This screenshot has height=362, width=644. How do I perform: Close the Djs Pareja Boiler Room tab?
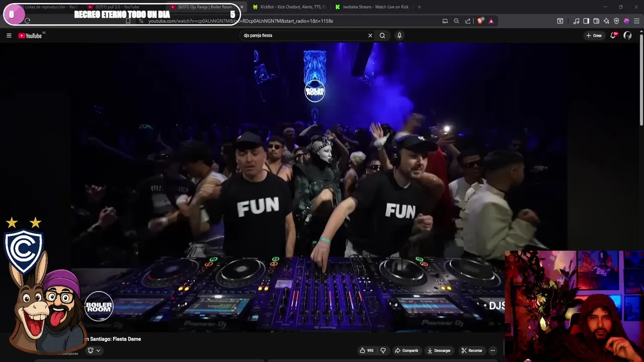pos(242,7)
